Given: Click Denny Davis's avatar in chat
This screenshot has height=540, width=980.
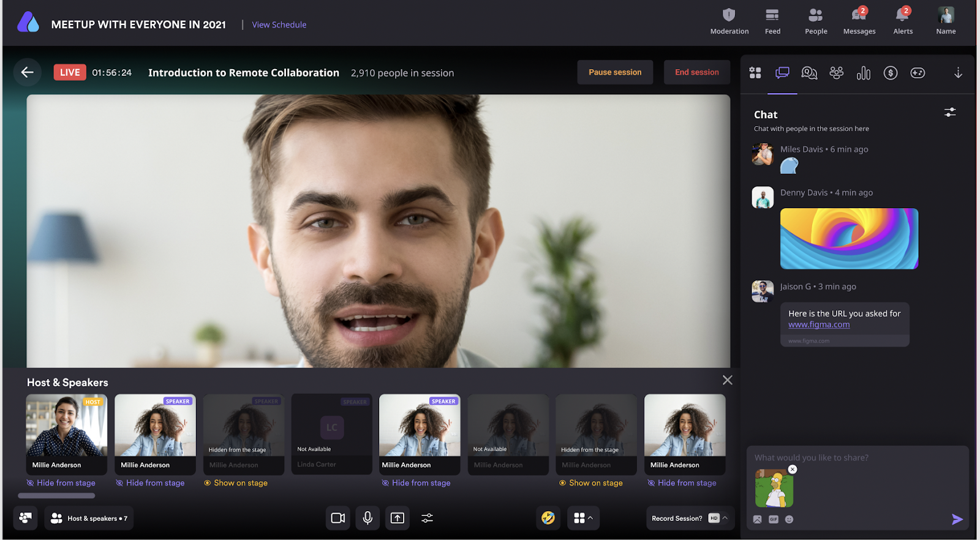Looking at the screenshot, I should click(763, 198).
